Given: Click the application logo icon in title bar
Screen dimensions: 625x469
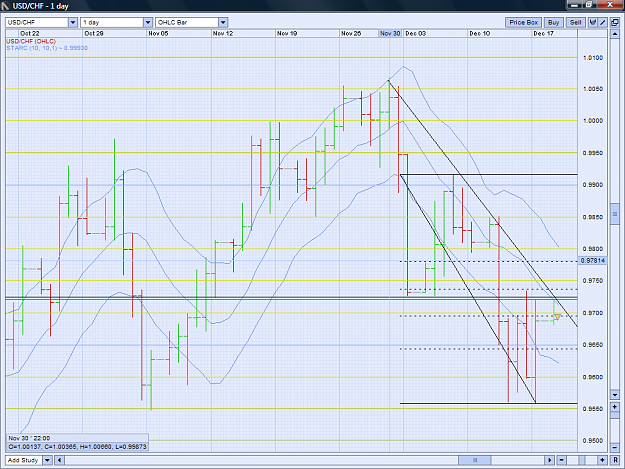Looking at the screenshot, I should click(x=5, y=6).
